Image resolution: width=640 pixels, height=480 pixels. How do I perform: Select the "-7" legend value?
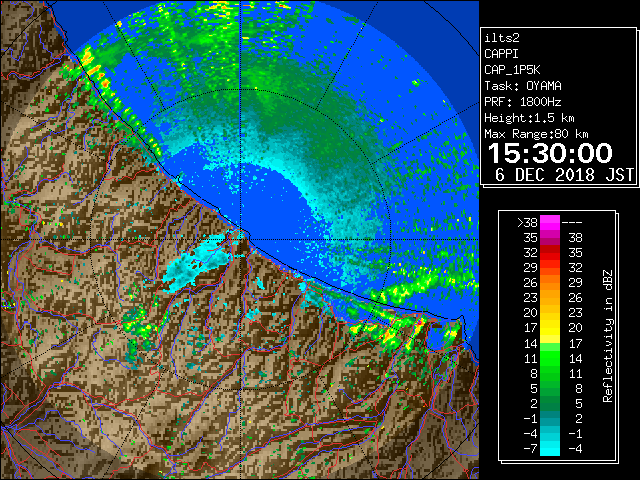tap(530, 449)
